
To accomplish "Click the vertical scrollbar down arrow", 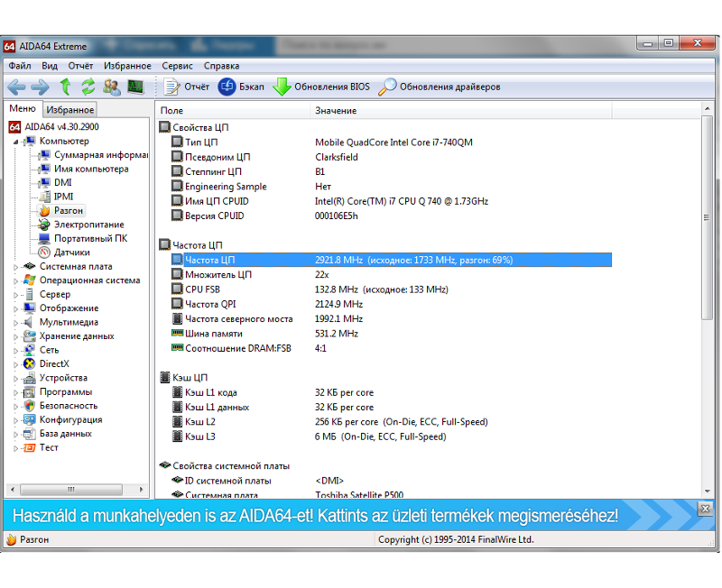I will click(708, 492).
